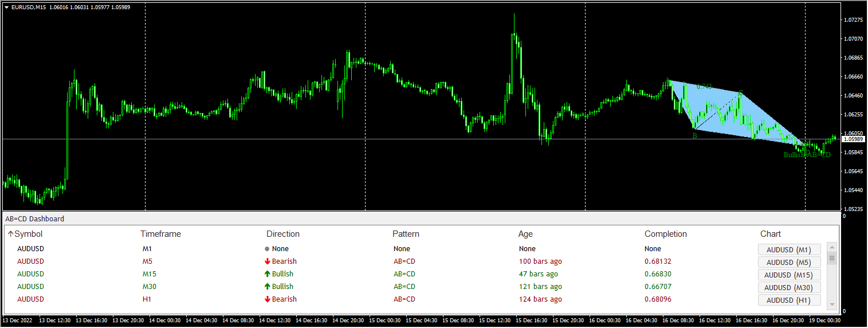The height and width of the screenshot is (328, 868).
Task: Click the 0.66830 completion value
Action: (658, 274)
